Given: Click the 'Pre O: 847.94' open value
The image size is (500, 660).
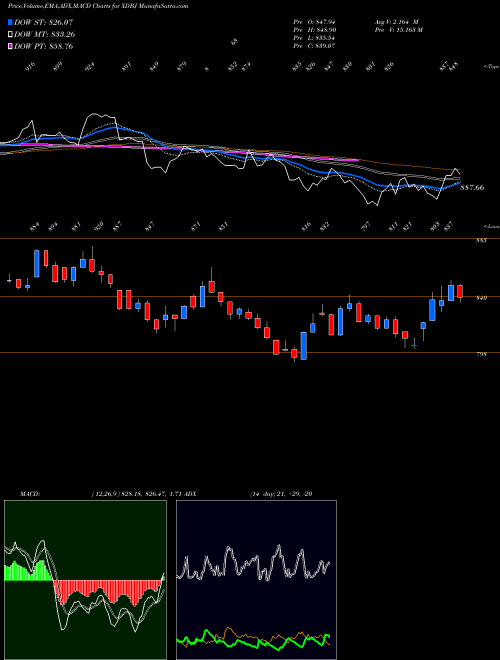Looking at the screenshot, I should (x=314, y=21).
